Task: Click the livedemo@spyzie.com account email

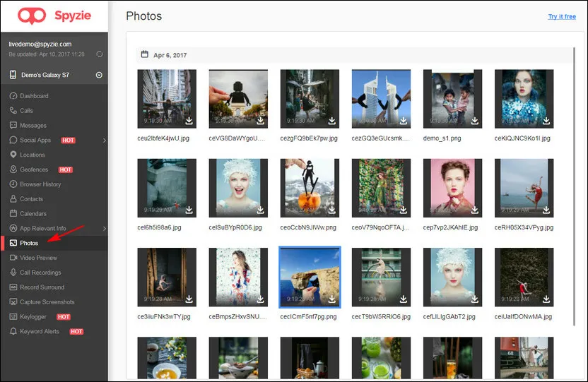Action: 40,44
